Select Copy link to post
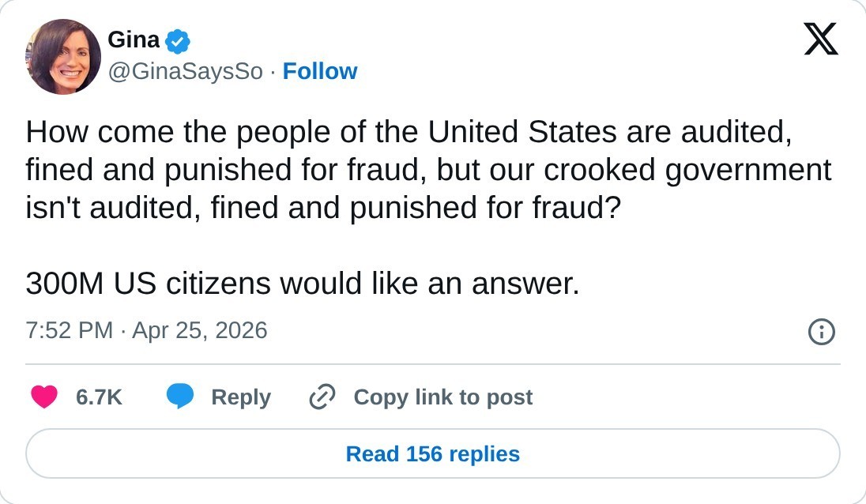 coord(442,397)
